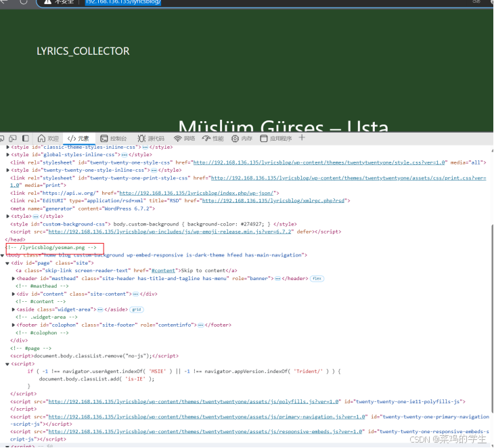Collapse the div id="page" node

click(x=7, y=263)
